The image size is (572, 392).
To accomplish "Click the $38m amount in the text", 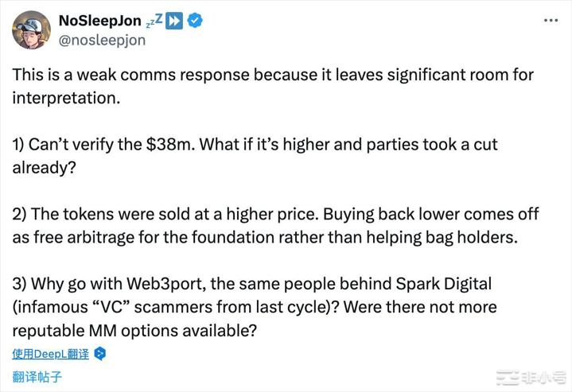I will pyautogui.click(x=171, y=145).
